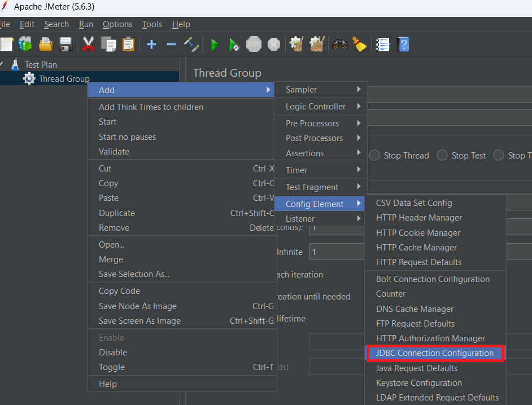This screenshot has height=405, width=532.
Task: Select Merge in context menu
Action: click(181, 259)
